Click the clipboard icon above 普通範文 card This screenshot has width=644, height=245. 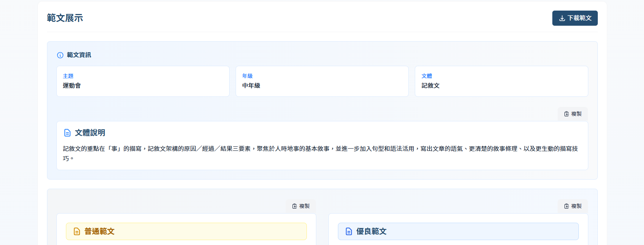pos(294,206)
